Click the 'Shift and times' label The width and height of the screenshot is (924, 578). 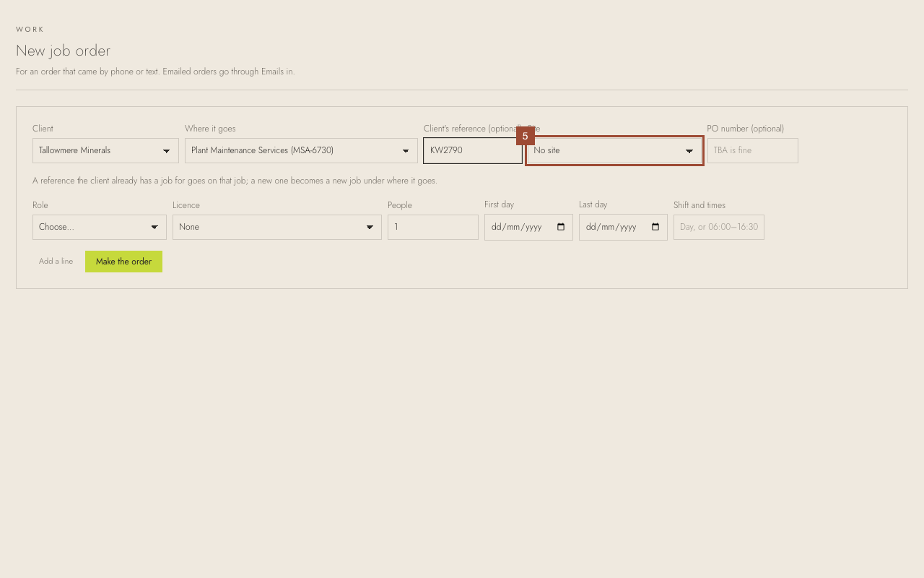(699, 205)
